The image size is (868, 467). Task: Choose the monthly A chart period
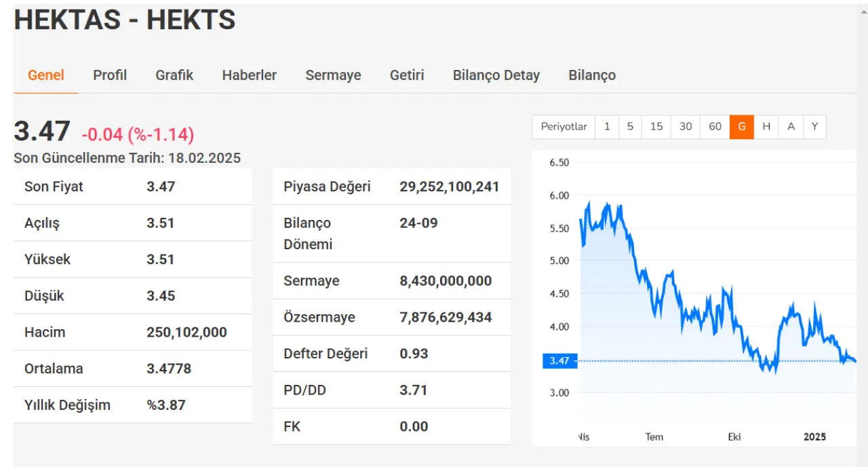pos(791,127)
